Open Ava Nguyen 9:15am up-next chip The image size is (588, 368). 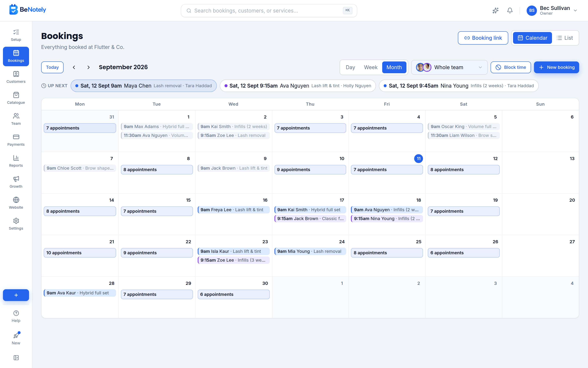pyautogui.click(x=298, y=86)
